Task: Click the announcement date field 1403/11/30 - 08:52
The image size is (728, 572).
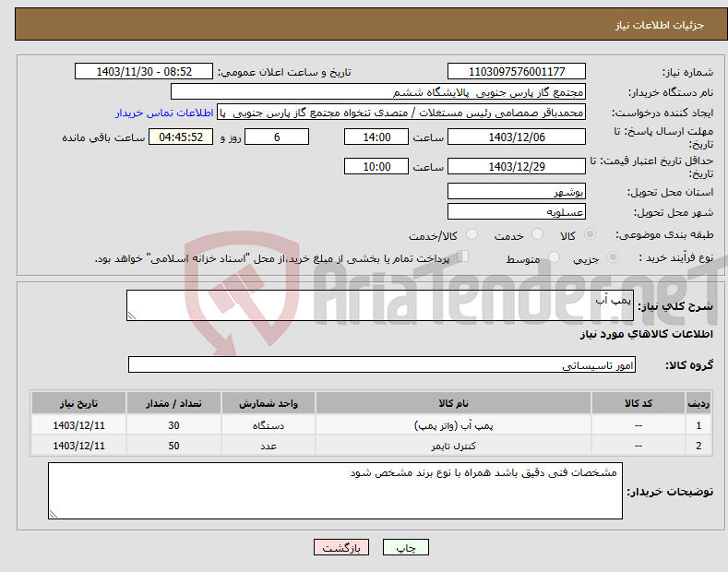Action: tap(144, 72)
